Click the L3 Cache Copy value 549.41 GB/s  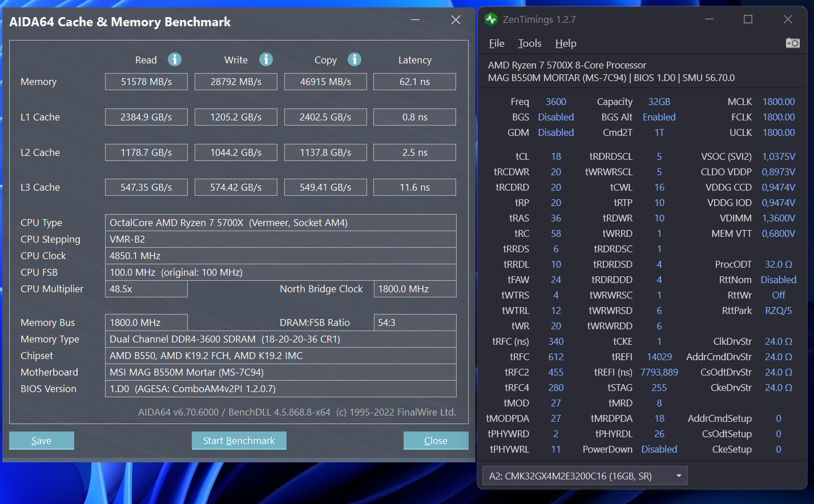click(325, 187)
